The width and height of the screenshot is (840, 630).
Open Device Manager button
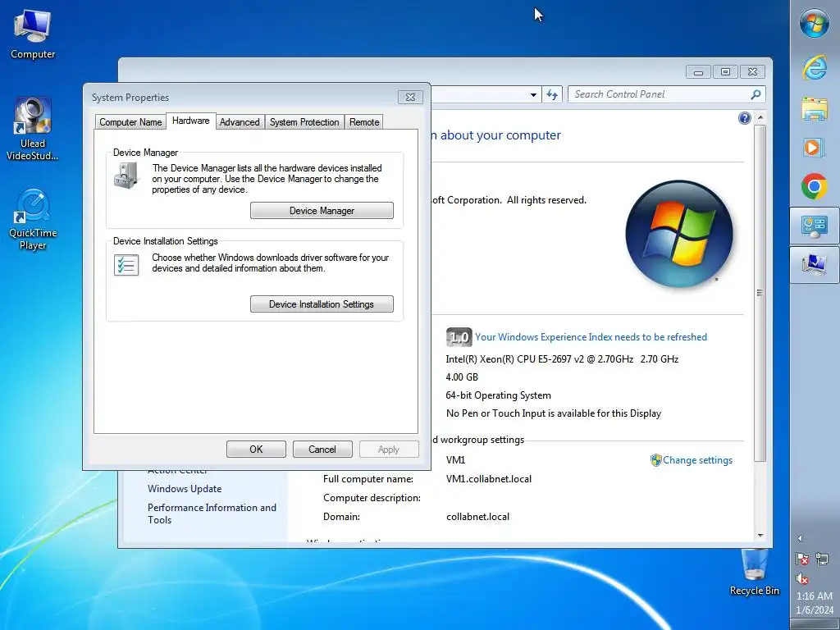(x=322, y=211)
